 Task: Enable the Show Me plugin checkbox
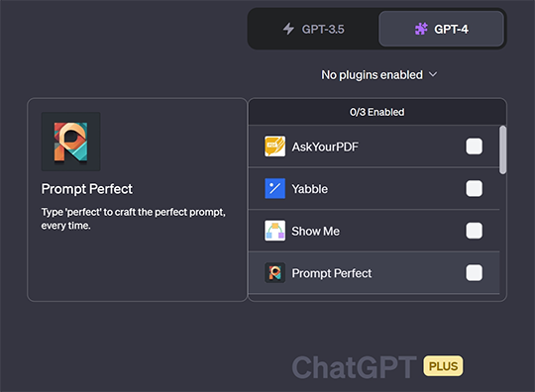point(474,231)
